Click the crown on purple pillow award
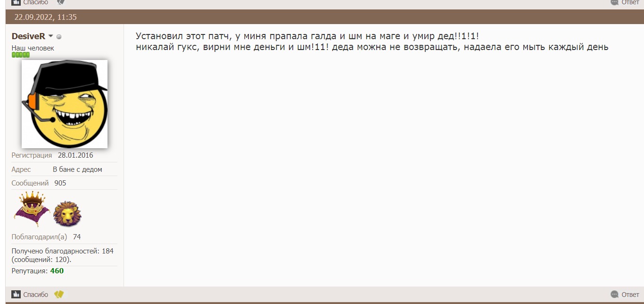 point(32,210)
